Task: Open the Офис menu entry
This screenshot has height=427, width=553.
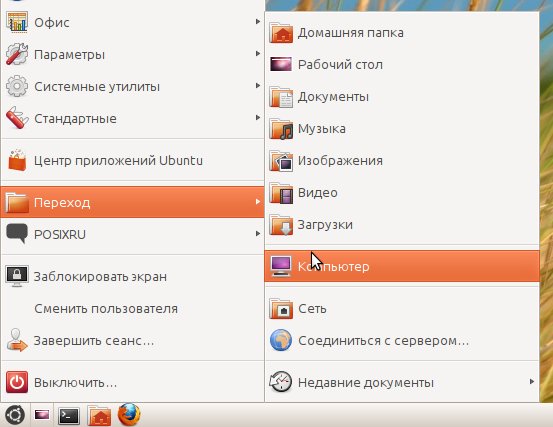Action: (133, 22)
